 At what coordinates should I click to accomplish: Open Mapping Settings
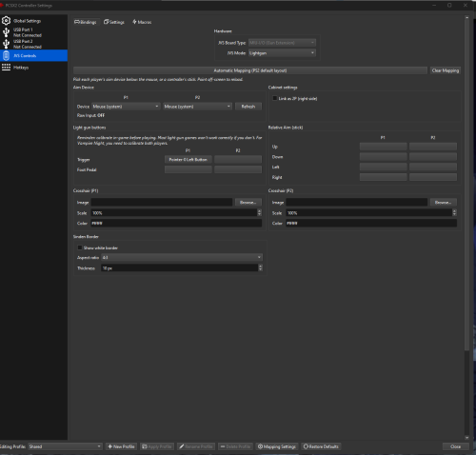coord(277,446)
